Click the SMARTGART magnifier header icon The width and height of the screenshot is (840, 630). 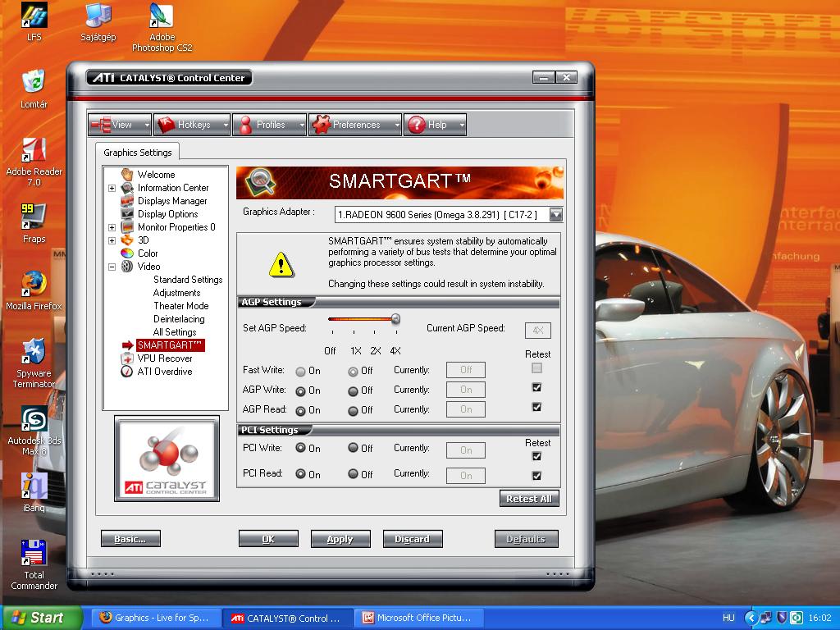pos(260,182)
